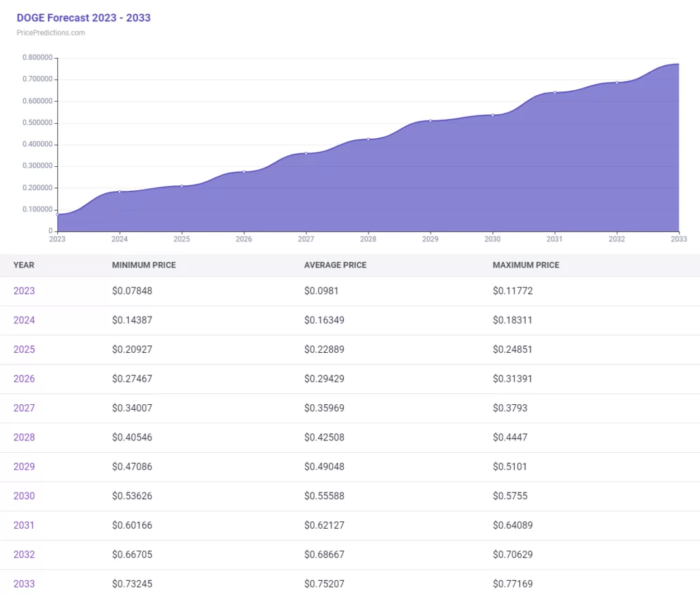Follow the 2031 year link in table
Viewport: 700px width, 595px height.
pos(24,525)
